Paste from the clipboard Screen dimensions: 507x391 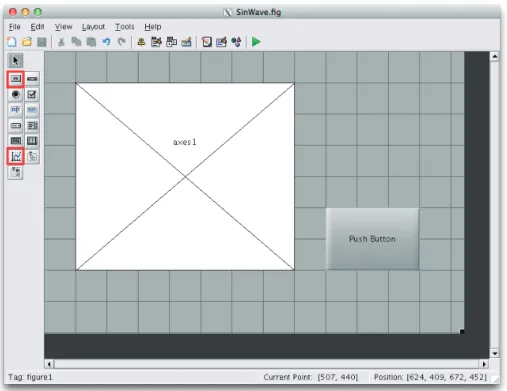pyautogui.click(x=91, y=42)
